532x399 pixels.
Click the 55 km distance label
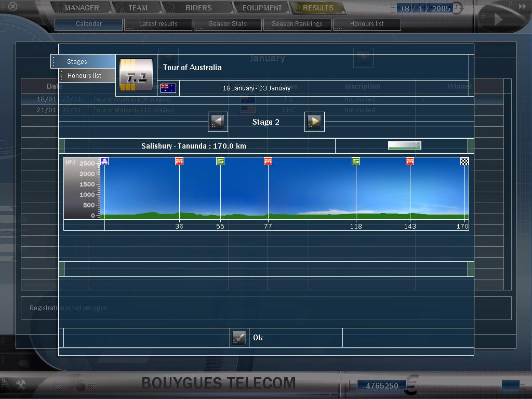tap(220, 227)
